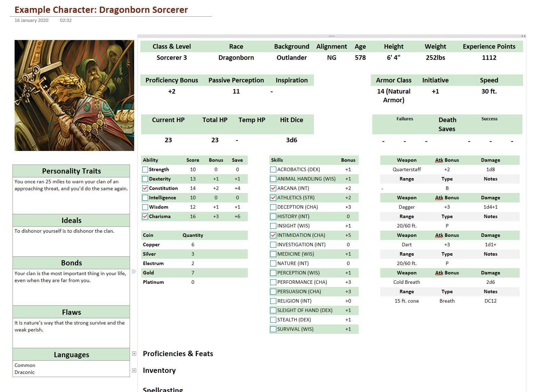Uncheck the Charisma save checkbox

point(145,217)
